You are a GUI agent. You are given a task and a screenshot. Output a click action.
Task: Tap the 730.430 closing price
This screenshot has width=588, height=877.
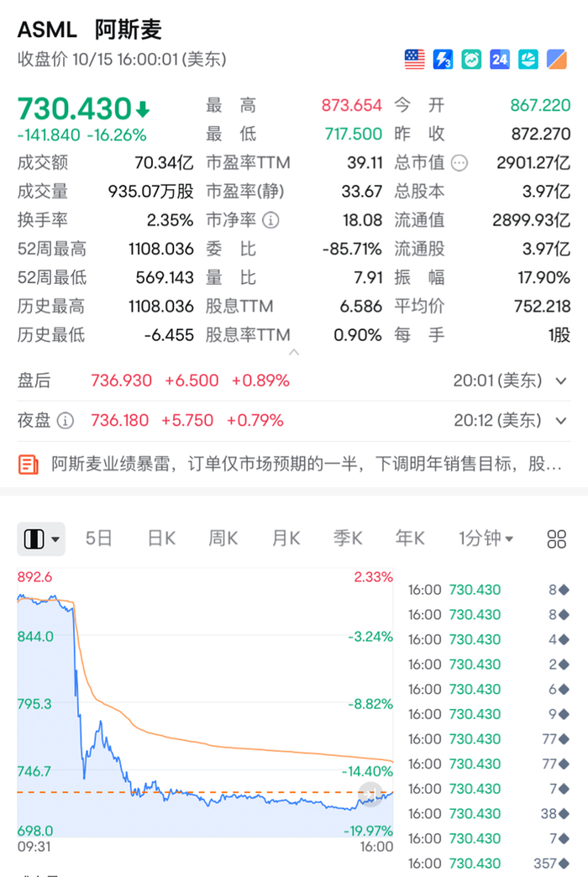click(x=75, y=108)
